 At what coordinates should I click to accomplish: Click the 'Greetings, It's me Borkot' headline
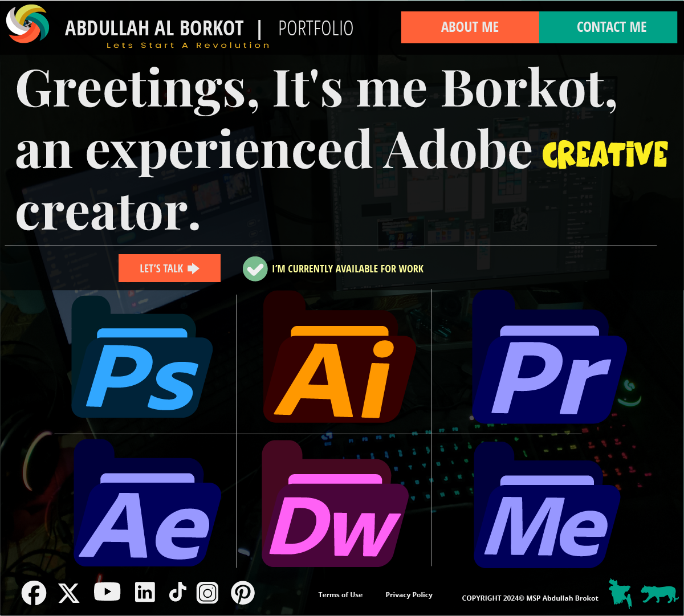(316, 89)
